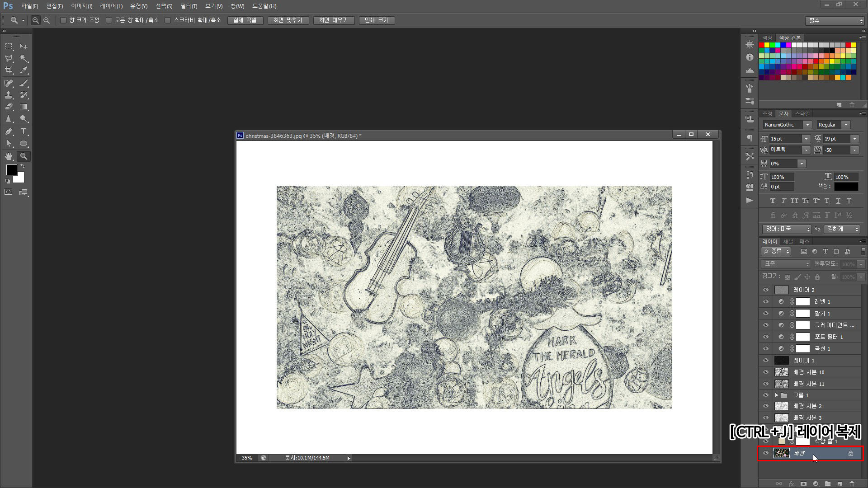Select the Hand tool
The image size is (868, 488).
click(x=9, y=156)
